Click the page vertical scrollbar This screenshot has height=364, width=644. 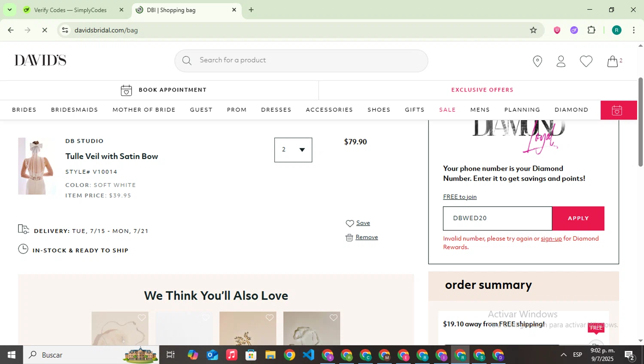tap(641, 122)
